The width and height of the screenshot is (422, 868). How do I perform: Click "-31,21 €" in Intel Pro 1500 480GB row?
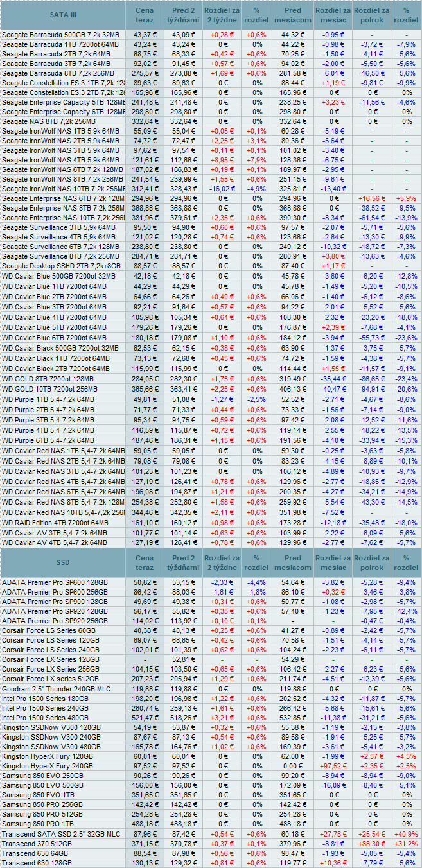(372, 718)
